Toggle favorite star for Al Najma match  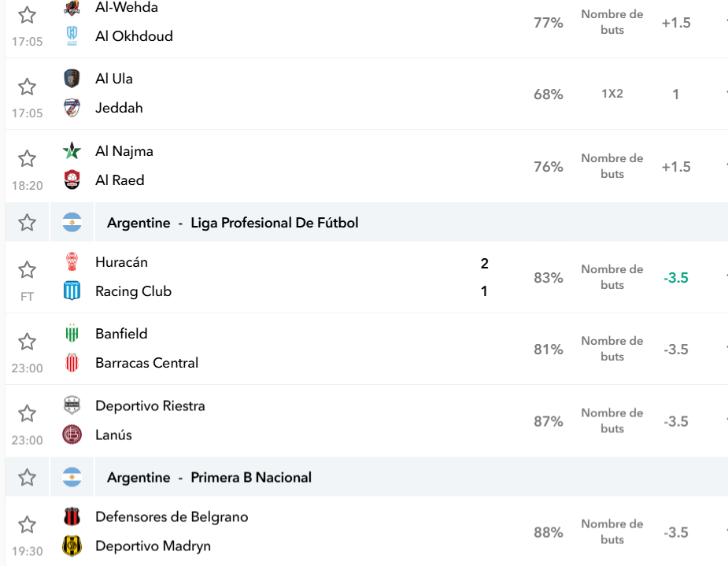click(x=27, y=159)
